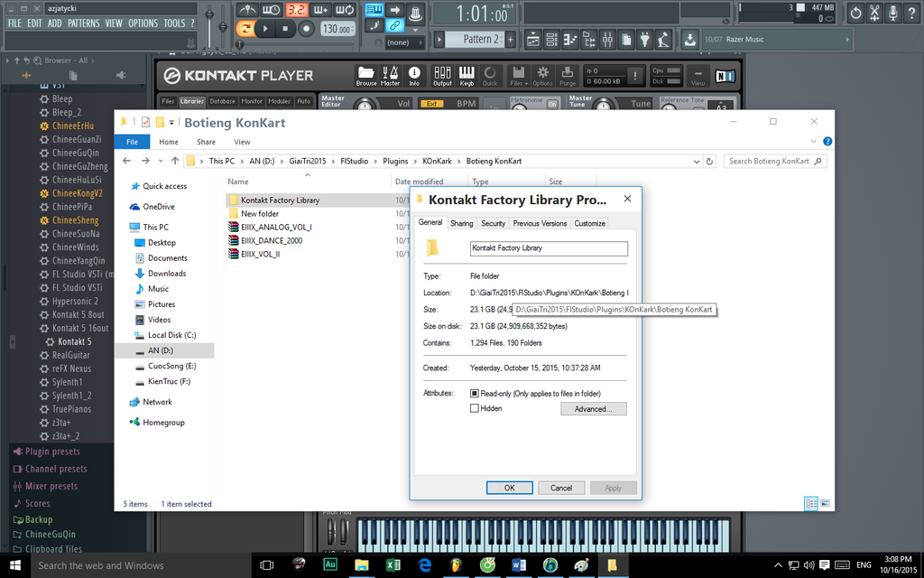Click Kontakt View minimize icon
Image resolution: width=924 pixels, height=578 pixels.
(698, 77)
